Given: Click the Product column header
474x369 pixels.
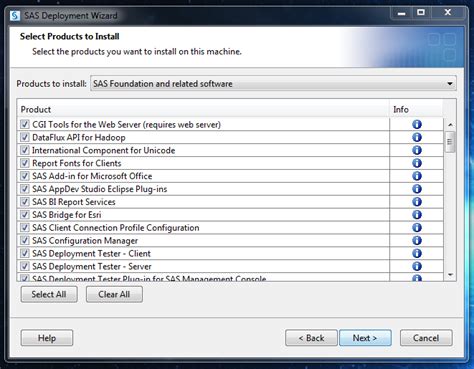Looking at the screenshot, I should [203, 109].
